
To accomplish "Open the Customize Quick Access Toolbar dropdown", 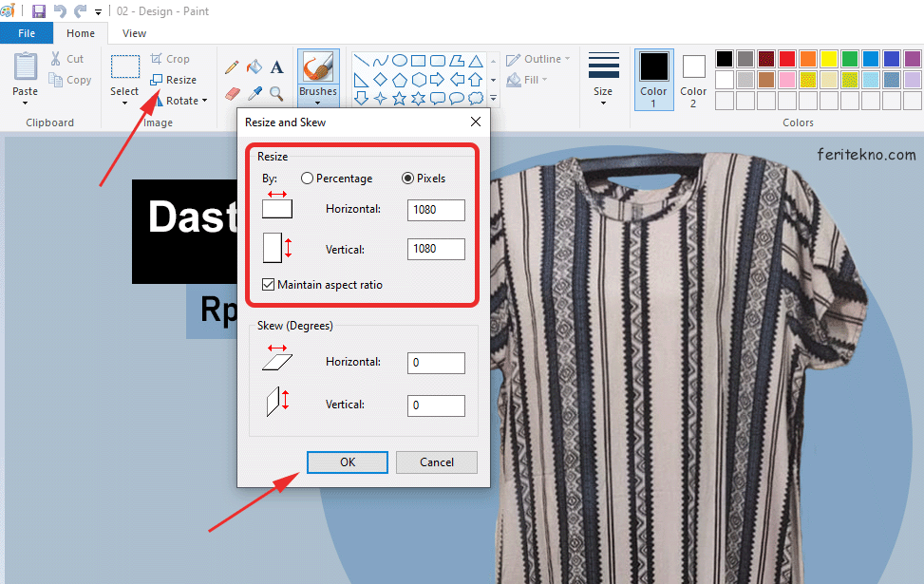I will click(98, 11).
